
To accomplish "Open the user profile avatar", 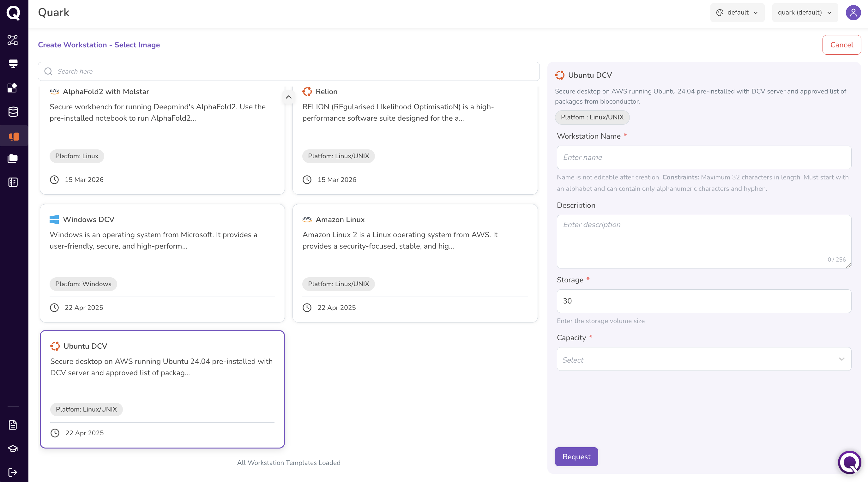I will tap(853, 13).
